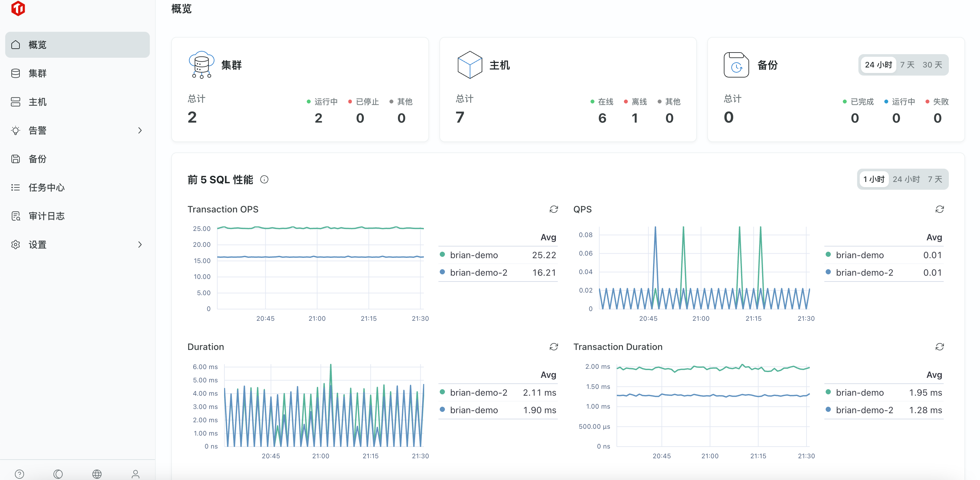Toggle dark mode moon icon

(x=58, y=474)
